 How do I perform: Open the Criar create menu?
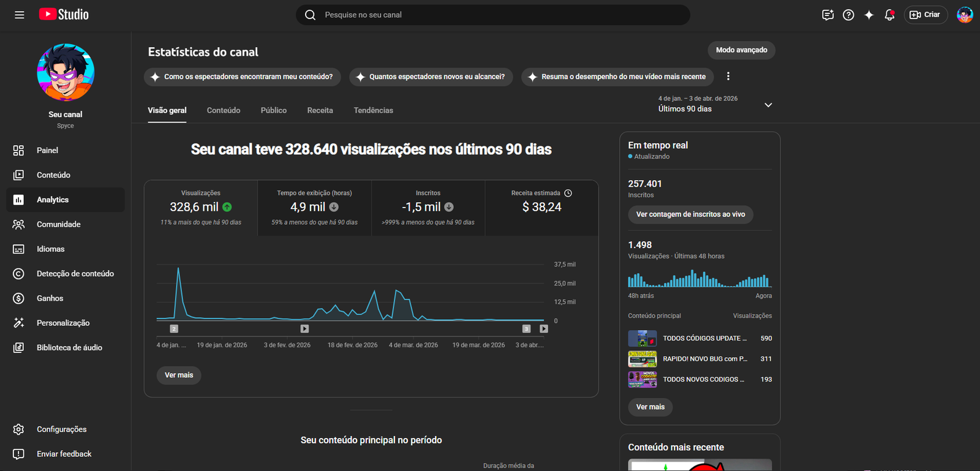point(925,15)
